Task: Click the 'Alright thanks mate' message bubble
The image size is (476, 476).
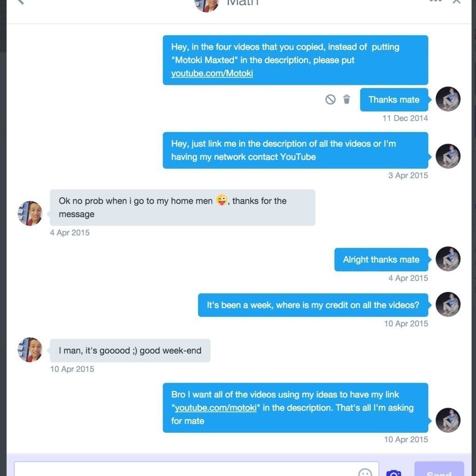Action: click(381, 259)
